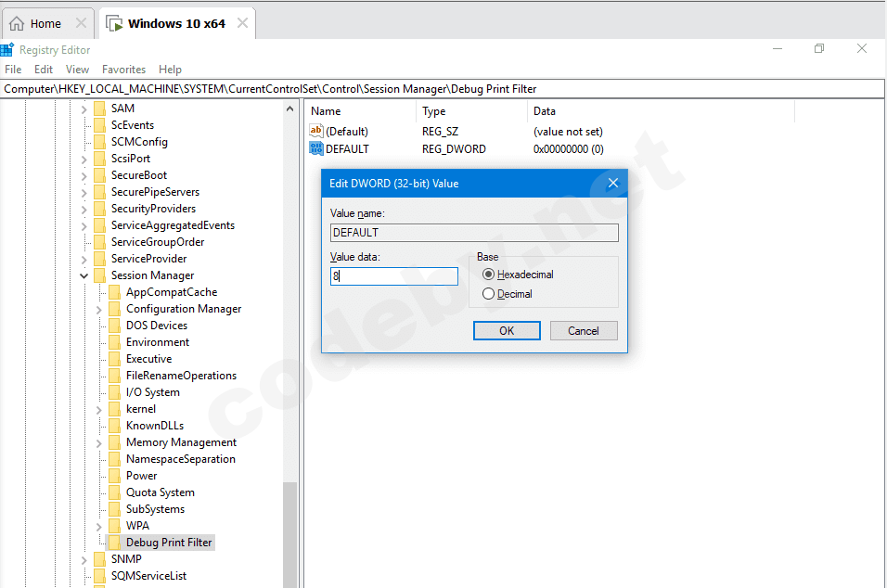Open the Edit menu

click(x=44, y=70)
